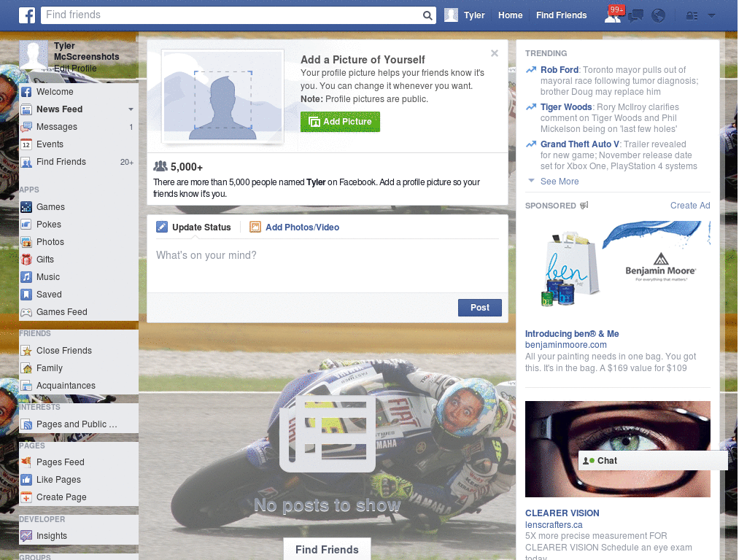Click the Create Page plus icon
747x560 pixels.
click(26, 497)
